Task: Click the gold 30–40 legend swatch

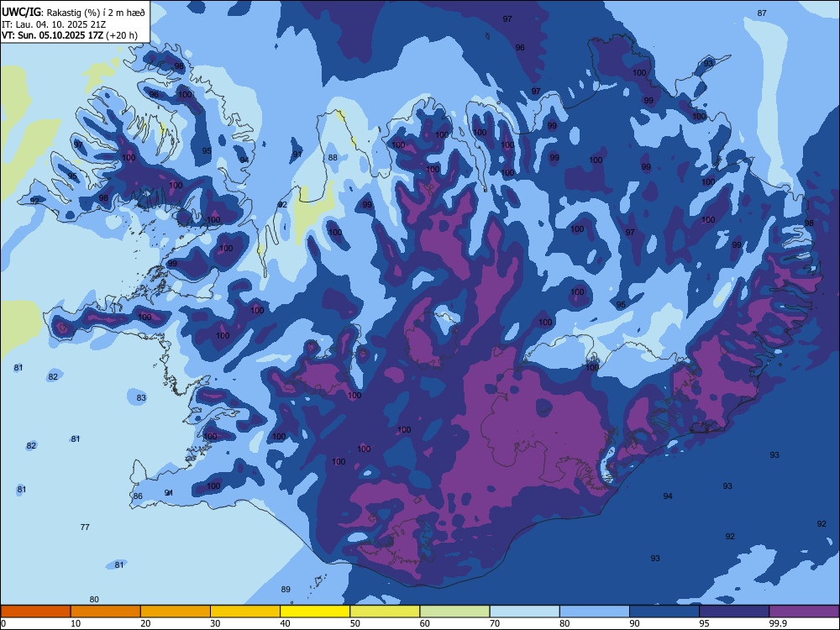Action: 245,612
